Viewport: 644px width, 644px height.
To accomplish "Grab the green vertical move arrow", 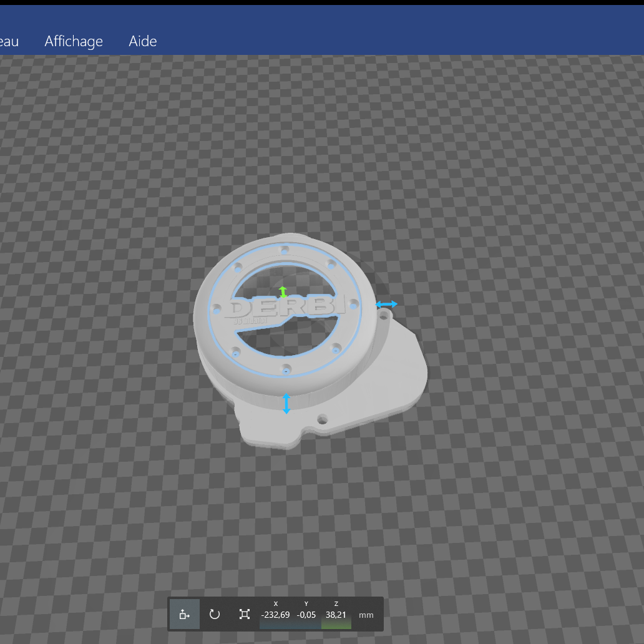I will (x=283, y=292).
